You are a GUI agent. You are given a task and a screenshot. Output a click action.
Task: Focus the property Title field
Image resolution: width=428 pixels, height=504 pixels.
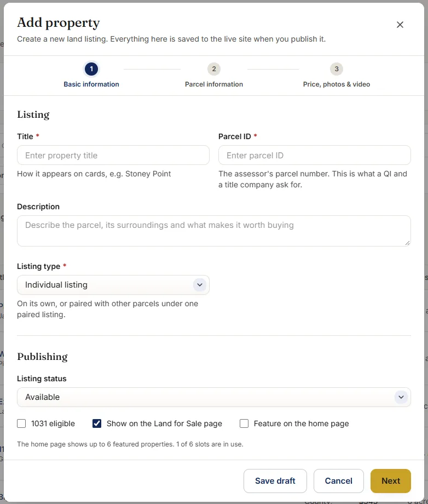coord(113,155)
